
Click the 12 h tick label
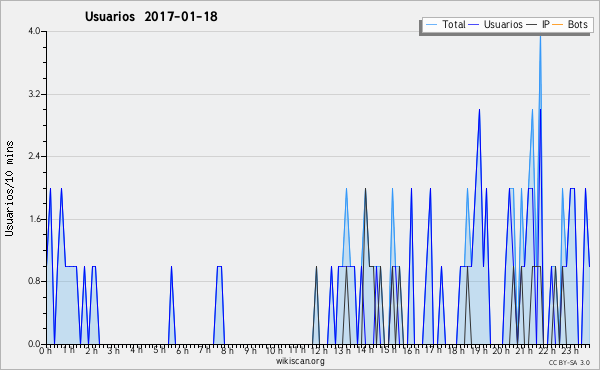(x=319, y=350)
